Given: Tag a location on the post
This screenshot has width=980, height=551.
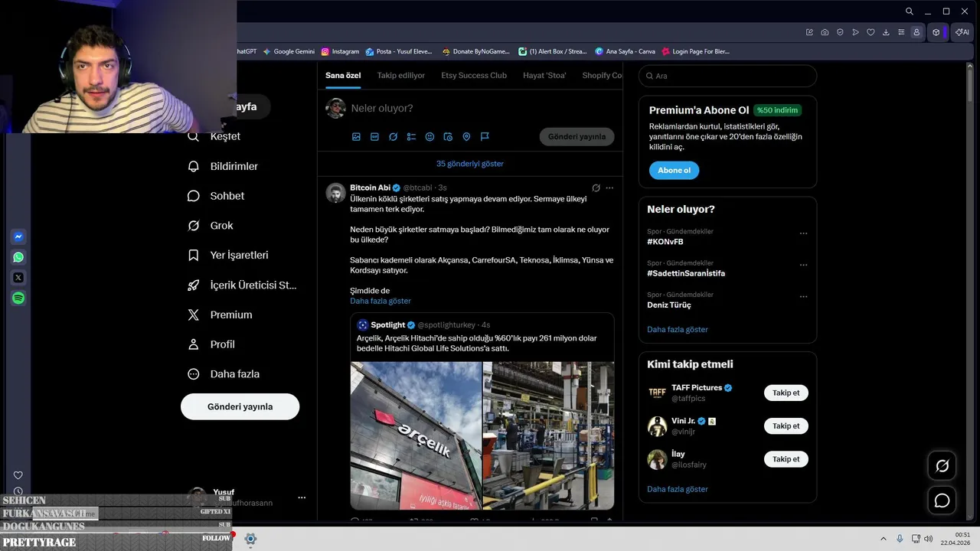Looking at the screenshot, I should (x=466, y=137).
